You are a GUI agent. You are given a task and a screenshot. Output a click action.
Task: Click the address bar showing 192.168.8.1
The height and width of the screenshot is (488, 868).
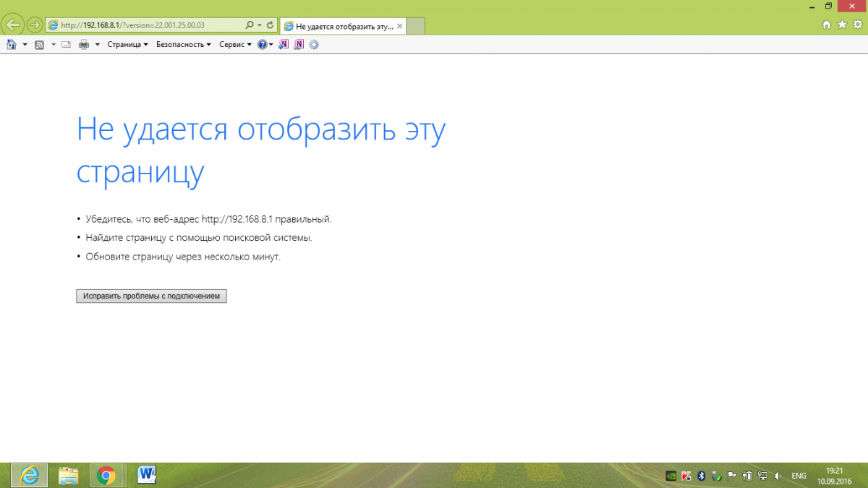(145, 25)
